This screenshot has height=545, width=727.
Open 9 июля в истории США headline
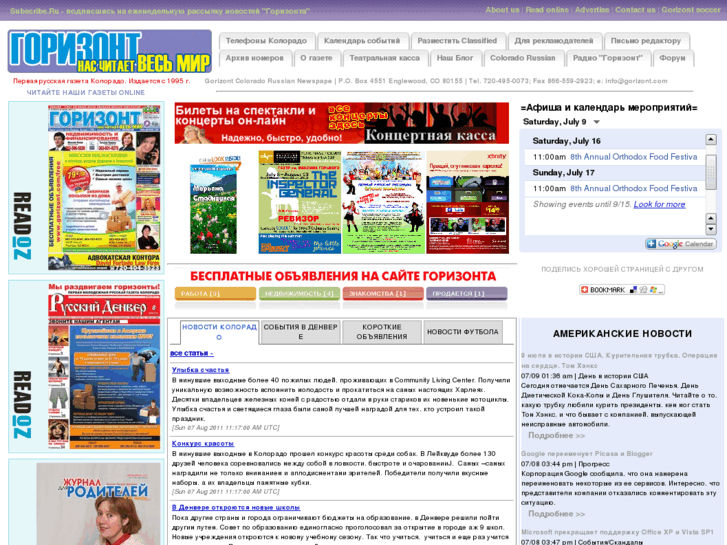tap(619, 360)
